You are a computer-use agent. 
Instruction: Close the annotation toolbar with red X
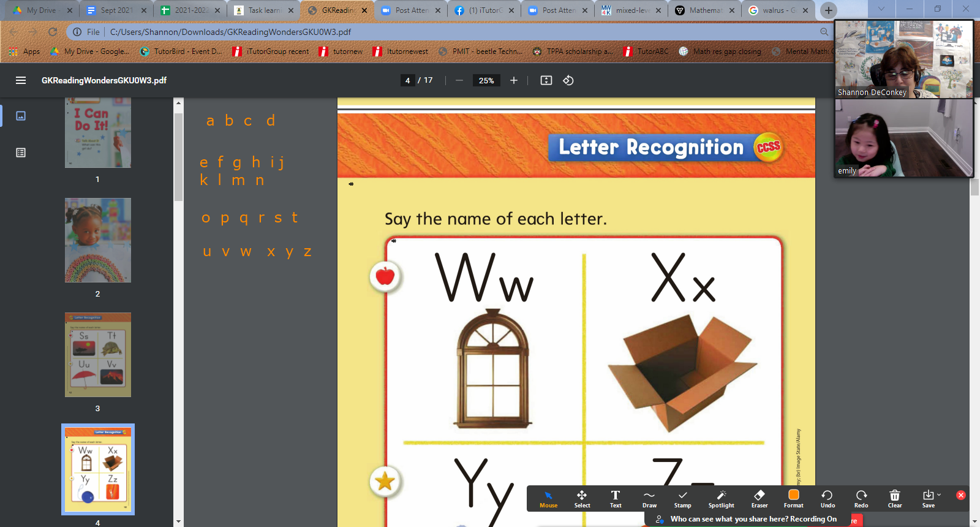click(961, 495)
